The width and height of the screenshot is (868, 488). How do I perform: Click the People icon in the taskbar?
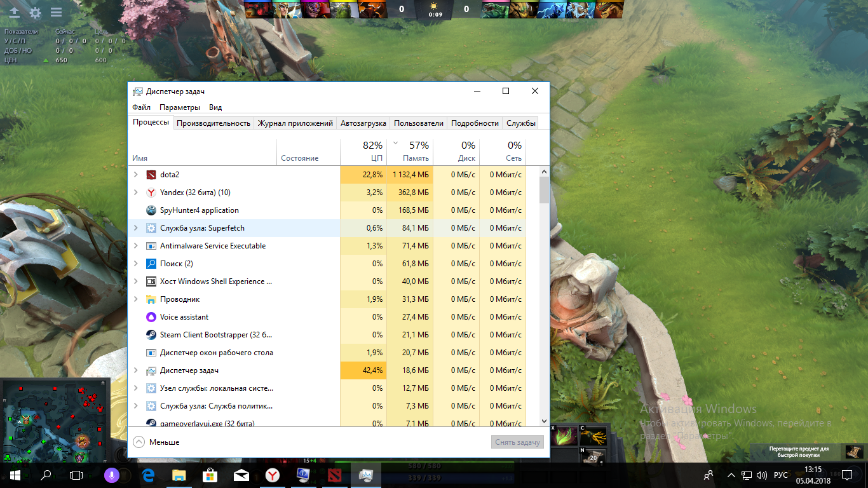709,475
